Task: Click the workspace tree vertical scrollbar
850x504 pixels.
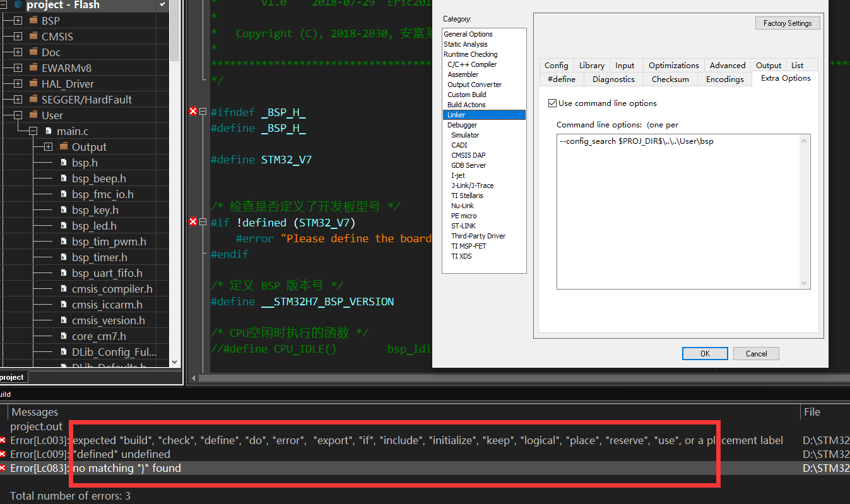Action: click(175, 183)
